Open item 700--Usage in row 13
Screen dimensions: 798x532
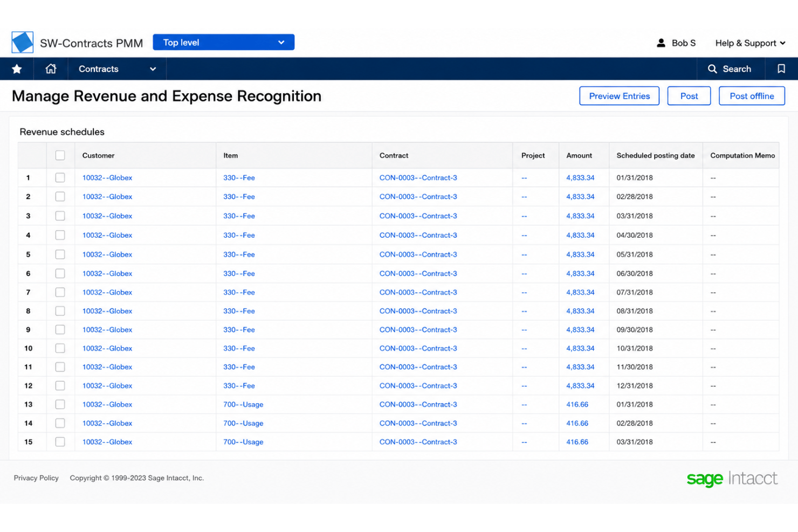243,405
